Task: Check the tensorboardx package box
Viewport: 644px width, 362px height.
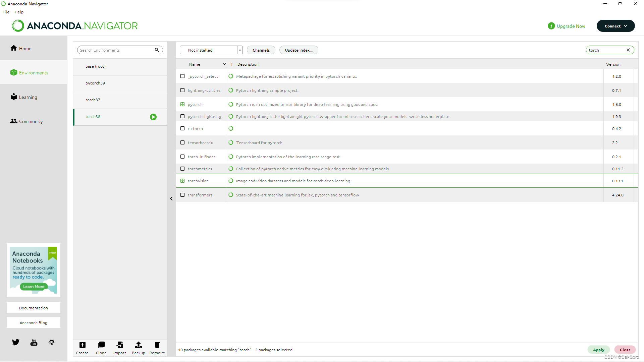Action: click(182, 142)
